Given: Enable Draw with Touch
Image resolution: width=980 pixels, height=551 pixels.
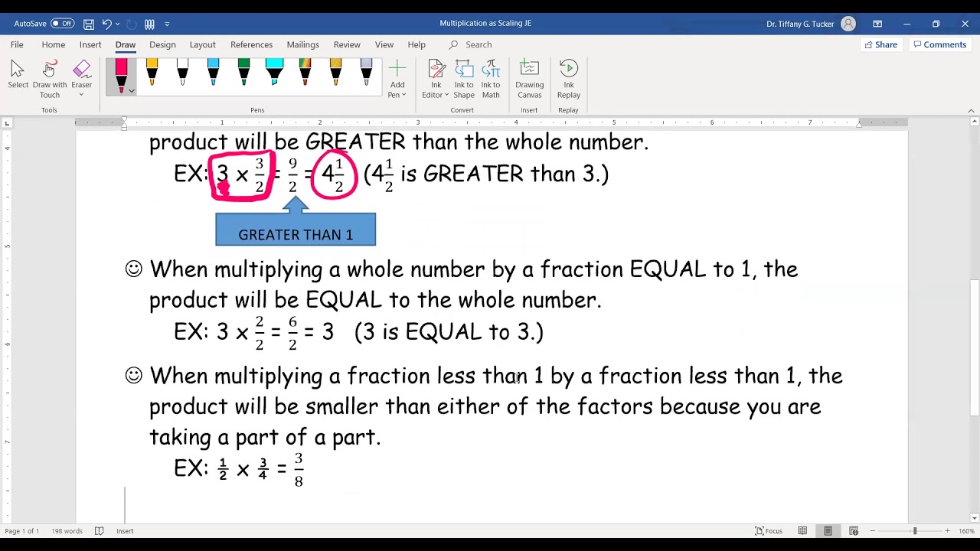Looking at the screenshot, I should point(50,80).
